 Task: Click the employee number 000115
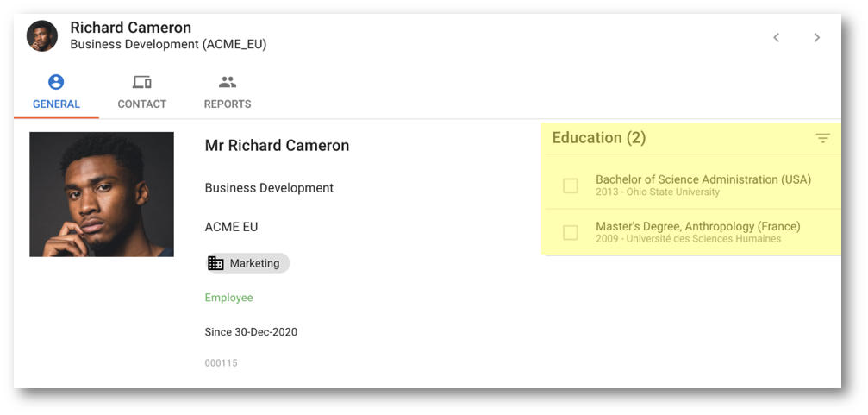pyautogui.click(x=221, y=363)
